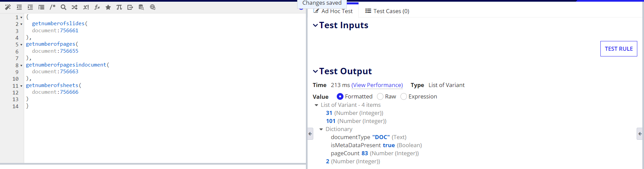Click the pageCount 83 entry

375,154
